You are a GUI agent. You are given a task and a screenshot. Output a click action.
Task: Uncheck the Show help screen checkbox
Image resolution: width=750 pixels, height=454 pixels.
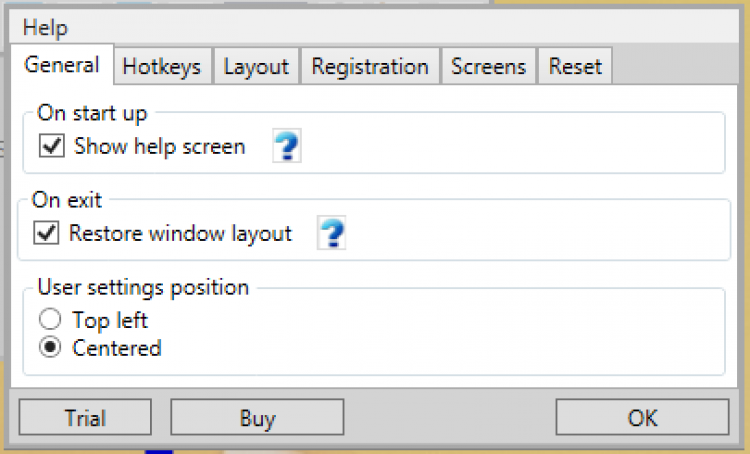(x=52, y=147)
